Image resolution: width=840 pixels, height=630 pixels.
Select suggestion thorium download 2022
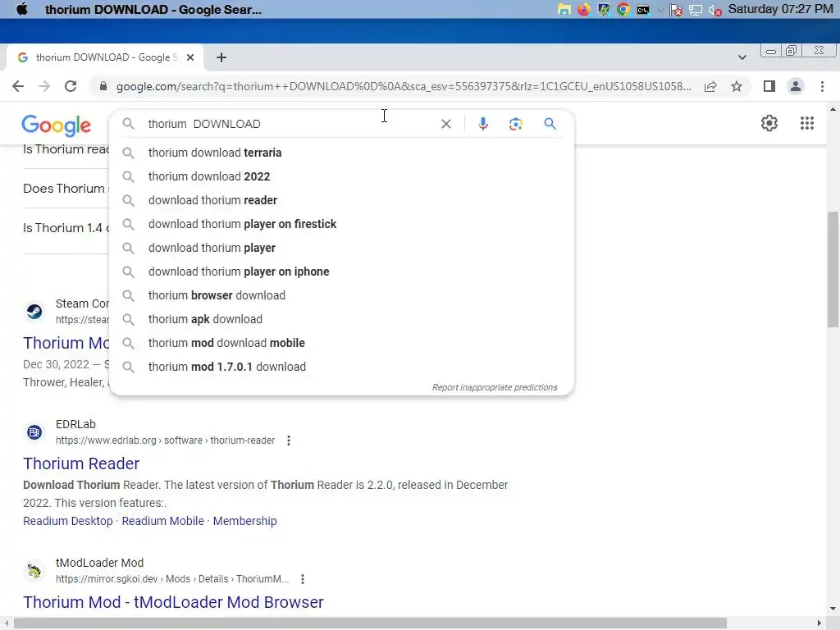click(x=341, y=176)
